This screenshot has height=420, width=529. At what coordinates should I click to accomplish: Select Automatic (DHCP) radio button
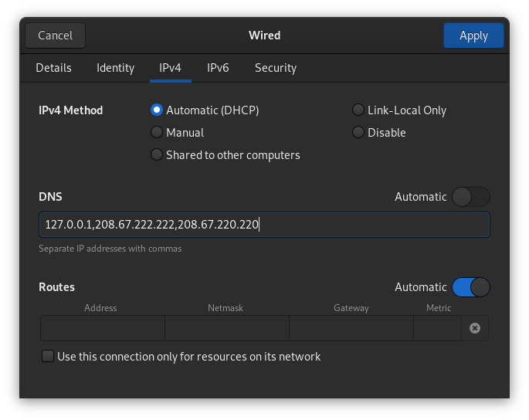[x=157, y=110]
